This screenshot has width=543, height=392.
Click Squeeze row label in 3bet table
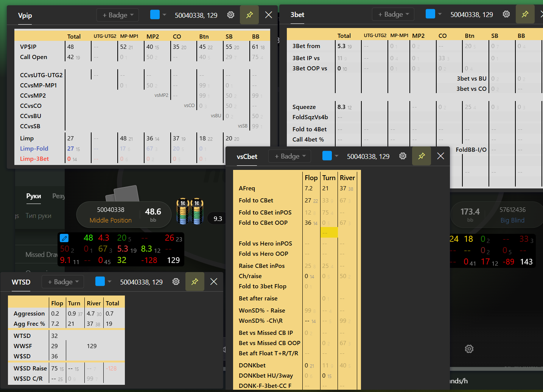tap(304, 107)
